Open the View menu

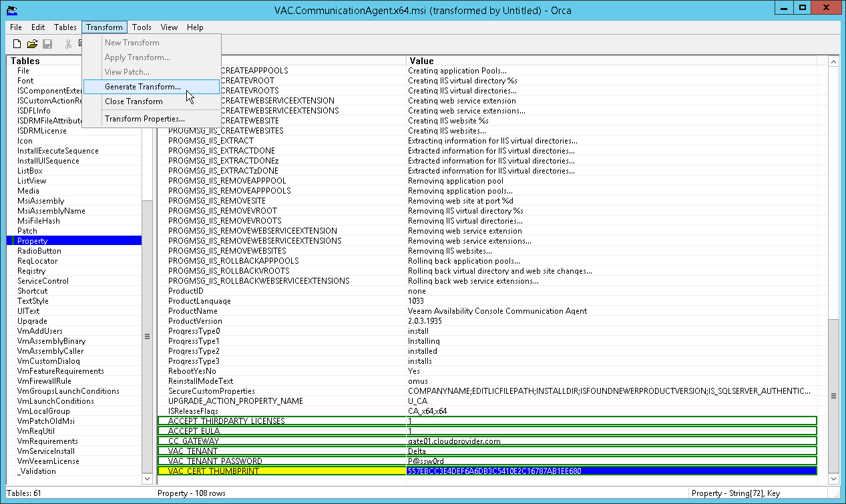click(170, 27)
